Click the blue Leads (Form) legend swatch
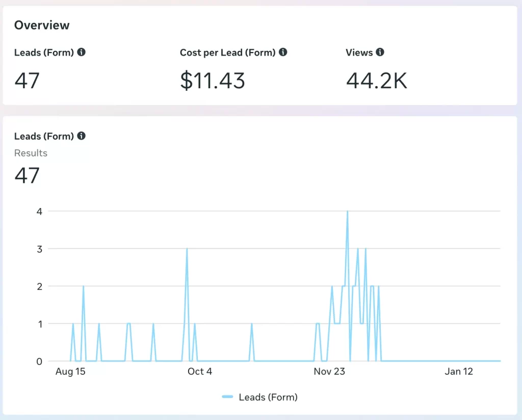Viewport: 522px width, 420px height. point(228,397)
